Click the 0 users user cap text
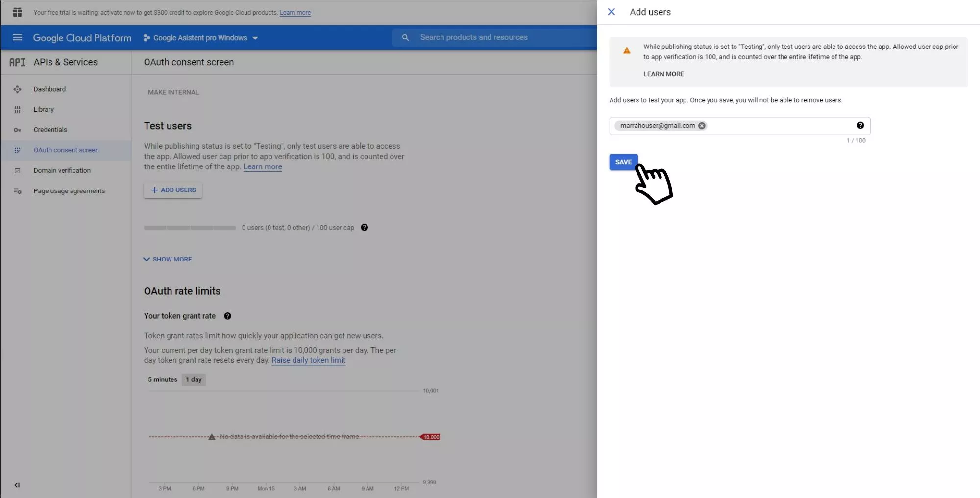 tap(298, 228)
